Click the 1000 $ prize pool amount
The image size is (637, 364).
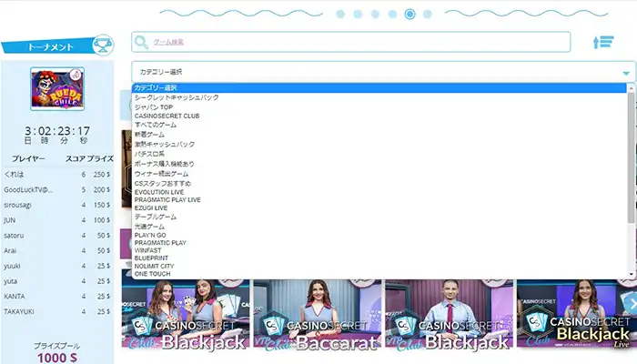[57, 358]
